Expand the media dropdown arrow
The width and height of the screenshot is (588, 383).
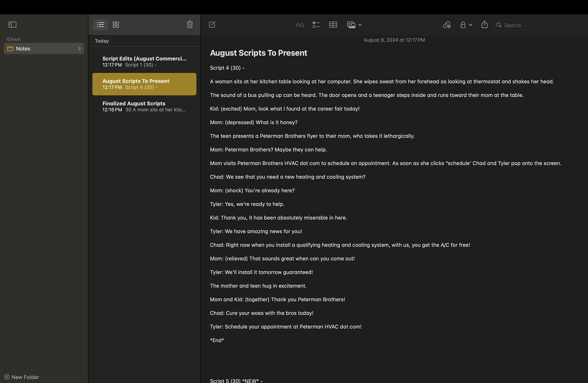tap(360, 25)
